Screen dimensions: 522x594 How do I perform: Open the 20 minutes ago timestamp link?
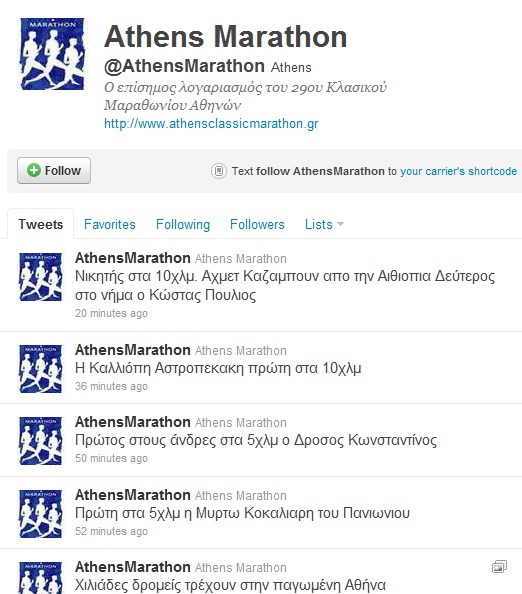[111, 313]
